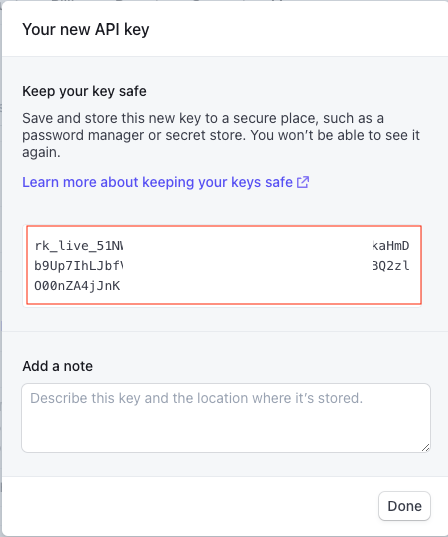Open the external-link icon beside Learn more
Viewport: 448px width, 537px height.
303,182
